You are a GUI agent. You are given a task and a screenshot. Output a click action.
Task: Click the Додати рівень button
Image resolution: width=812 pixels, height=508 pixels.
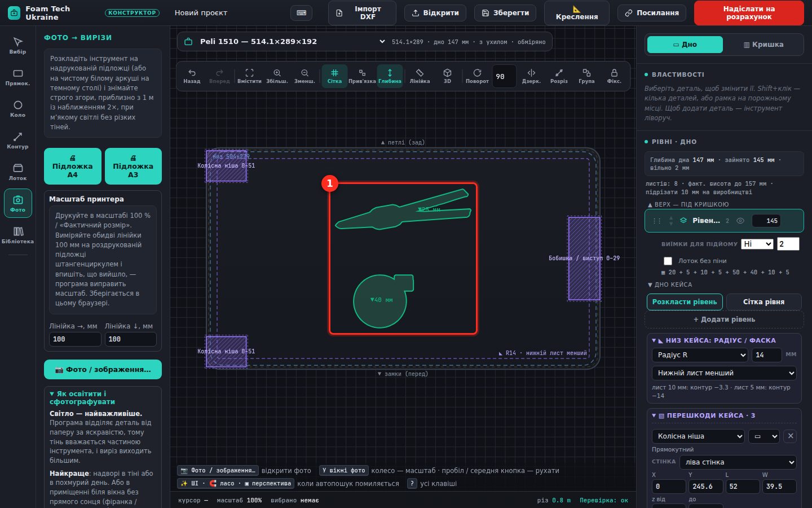tap(724, 319)
